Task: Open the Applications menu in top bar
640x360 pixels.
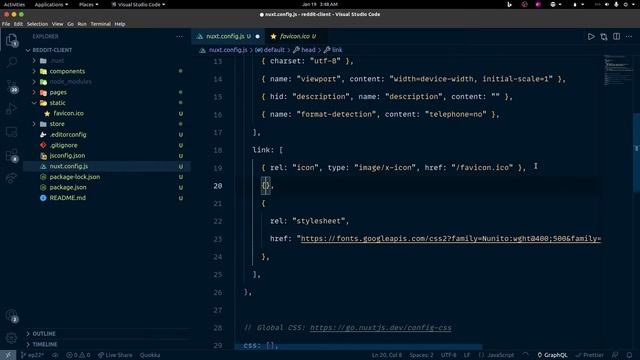Action: [51, 4]
